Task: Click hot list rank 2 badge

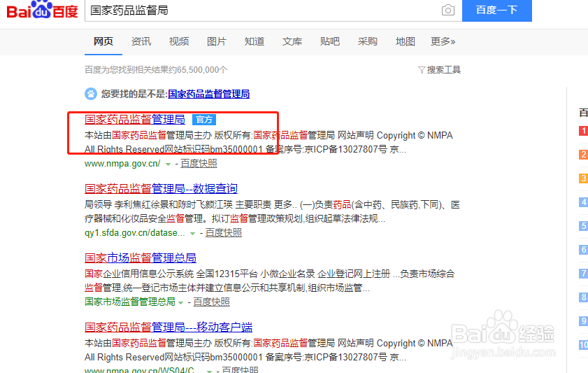Action: click(584, 154)
